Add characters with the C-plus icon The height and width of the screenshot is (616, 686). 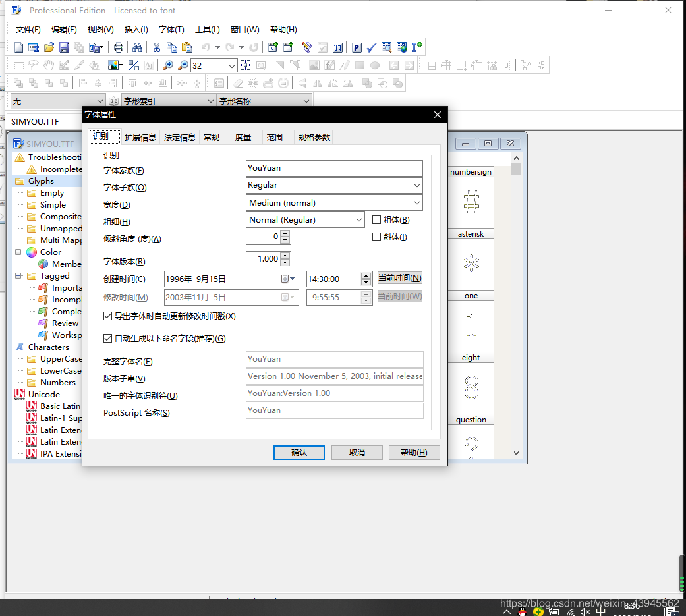(x=273, y=47)
